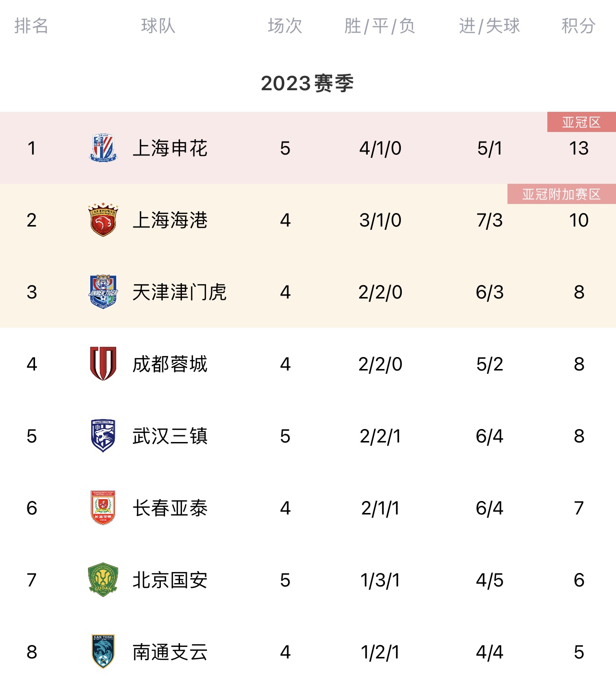
Task: Click the Shanghai Port club crest
Action: coord(103,220)
